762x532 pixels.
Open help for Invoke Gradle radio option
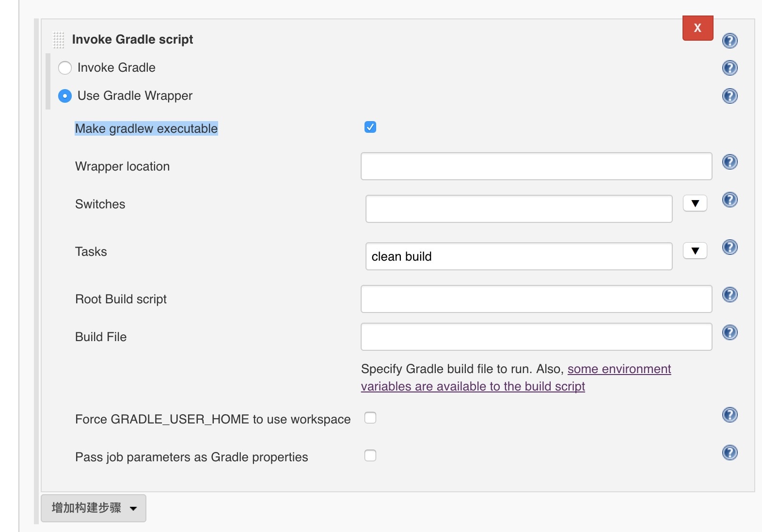coord(730,67)
